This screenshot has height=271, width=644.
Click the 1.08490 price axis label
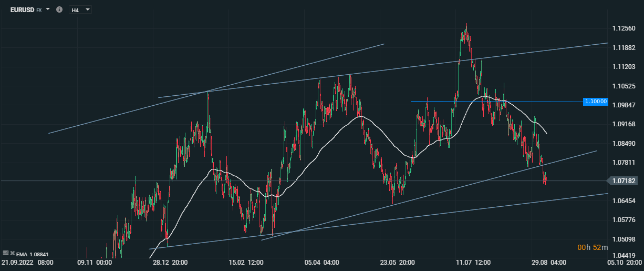tap(625, 143)
